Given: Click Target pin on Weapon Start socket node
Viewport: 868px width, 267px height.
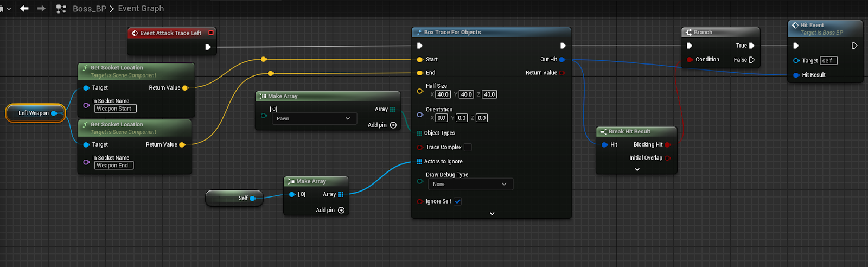Looking at the screenshot, I should click(x=86, y=88).
